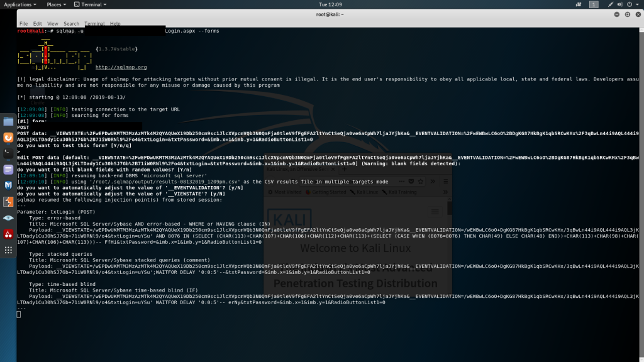Click 'sqlmap resumed the following injection point(s)' line
The width and height of the screenshot is (644, 362).
coord(119,200)
